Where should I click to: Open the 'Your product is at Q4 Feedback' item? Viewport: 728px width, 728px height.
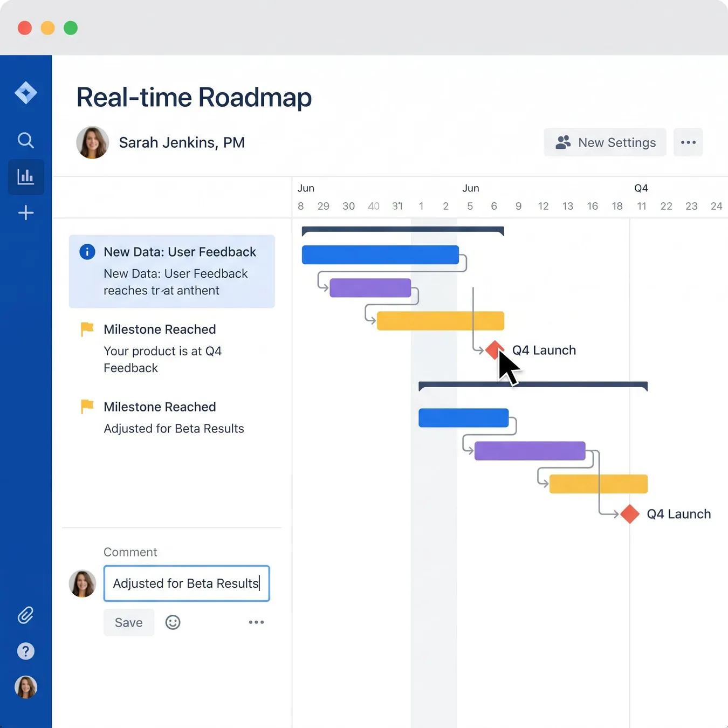162,359
